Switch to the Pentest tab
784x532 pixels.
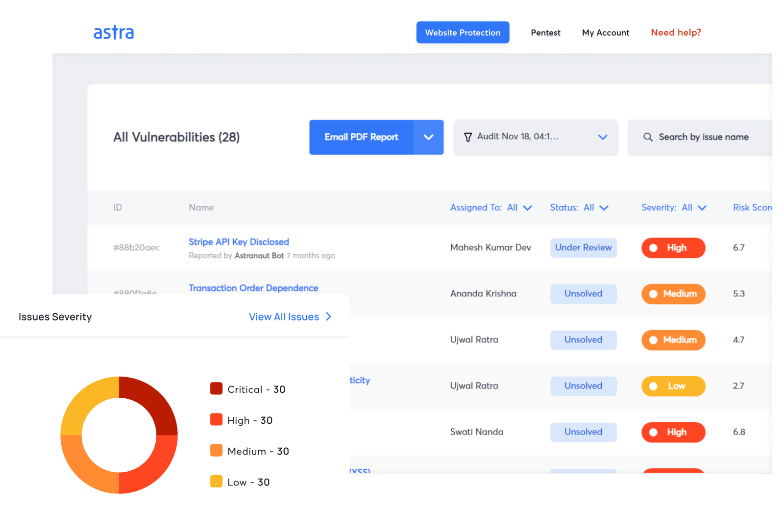click(x=545, y=32)
